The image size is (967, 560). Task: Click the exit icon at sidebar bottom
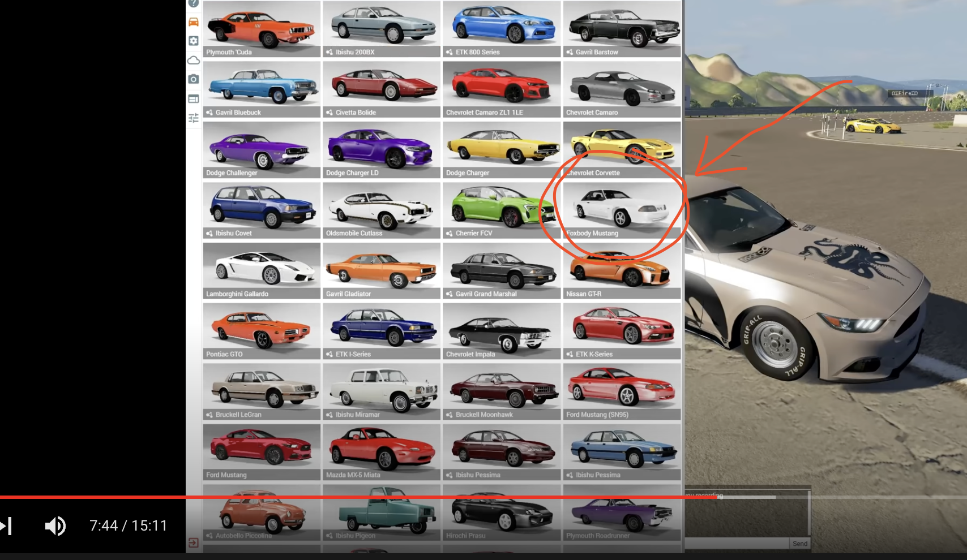click(x=193, y=543)
